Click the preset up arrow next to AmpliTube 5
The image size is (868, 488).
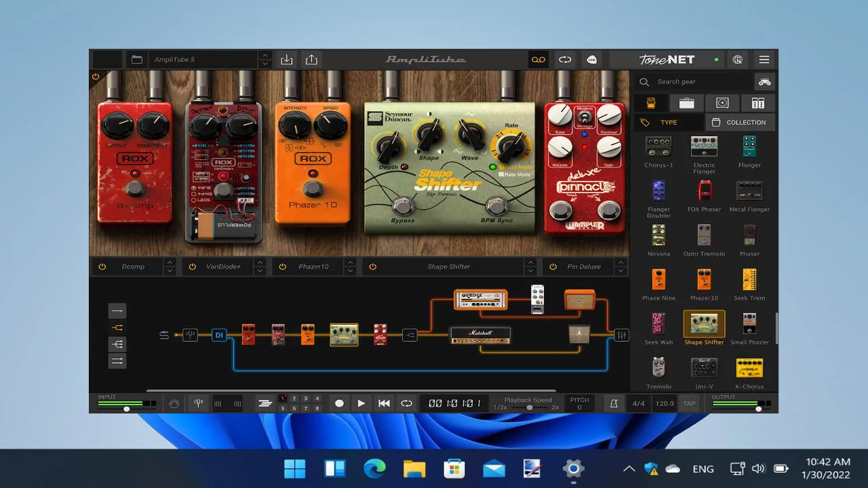pos(265,56)
